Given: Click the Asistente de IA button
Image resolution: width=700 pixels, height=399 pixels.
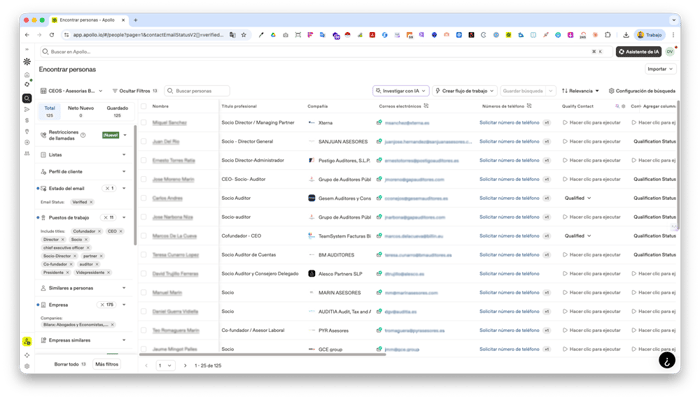Looking at the screenshot, I should point(639,52).
